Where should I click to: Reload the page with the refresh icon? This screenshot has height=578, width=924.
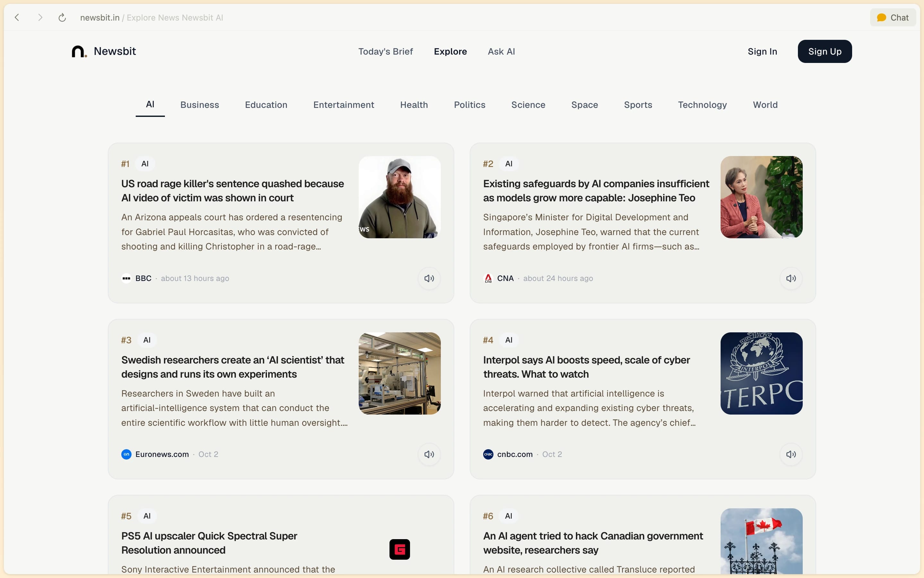tap(62, 18)
